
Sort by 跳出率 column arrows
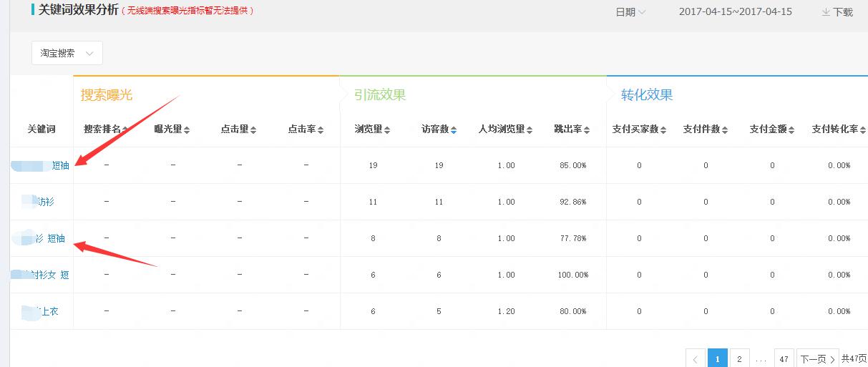click(587, 129)
